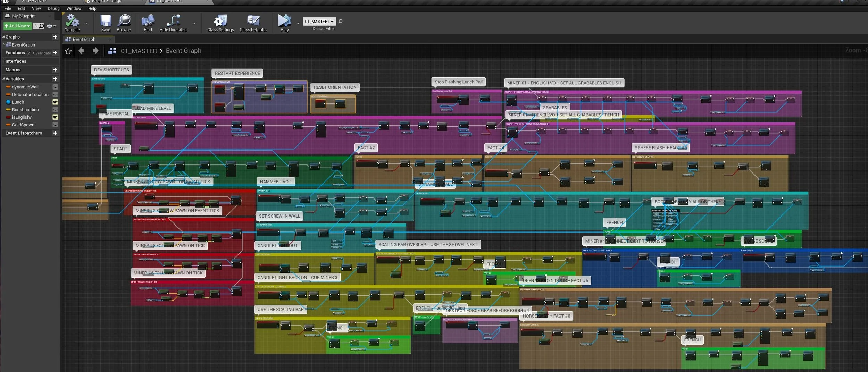This screenshot has width=868, height=372.
Task: Open the Compile options dropdown arrow
Action: coord(86,23)
